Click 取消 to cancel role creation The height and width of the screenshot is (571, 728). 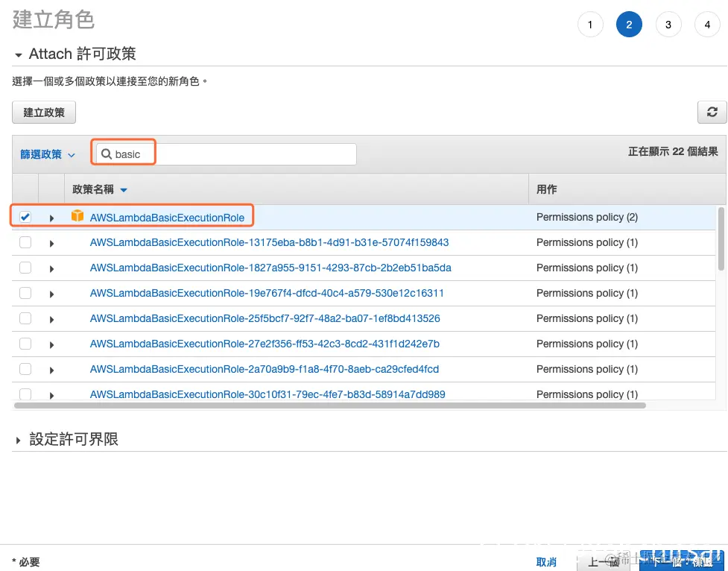click(x=546, y=562)
